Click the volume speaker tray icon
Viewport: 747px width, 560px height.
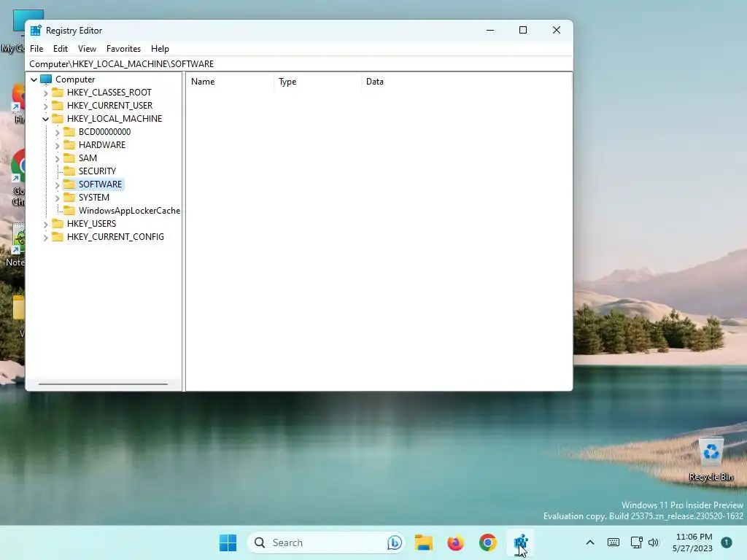pos(654,542)
